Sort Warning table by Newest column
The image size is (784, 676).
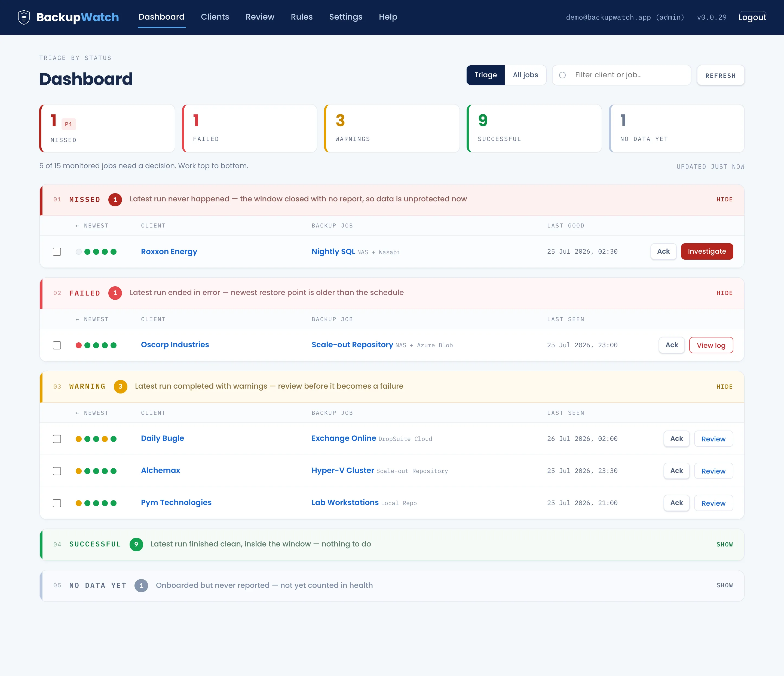[x=92, y=413]
